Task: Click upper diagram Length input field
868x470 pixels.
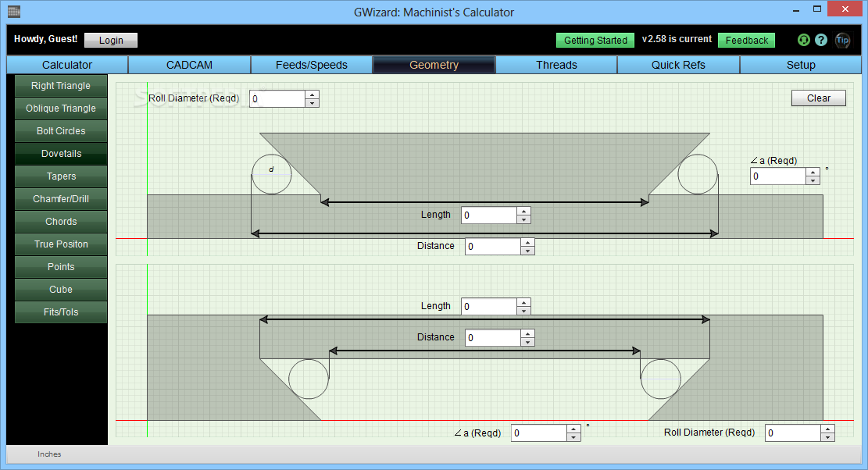Action: [x=489, y=215]
